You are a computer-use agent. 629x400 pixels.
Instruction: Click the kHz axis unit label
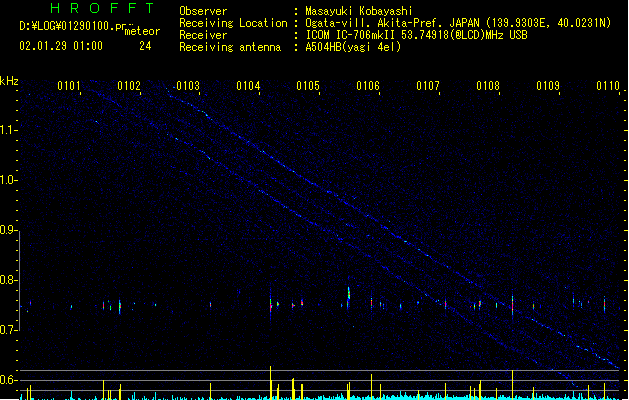tap(9, 81)
